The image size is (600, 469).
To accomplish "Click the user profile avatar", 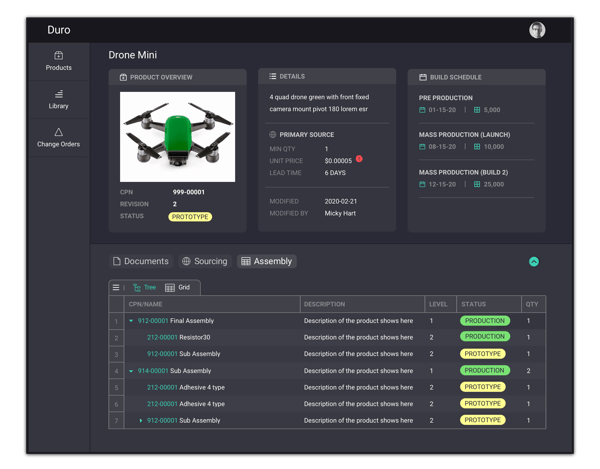I will (537, 30).
